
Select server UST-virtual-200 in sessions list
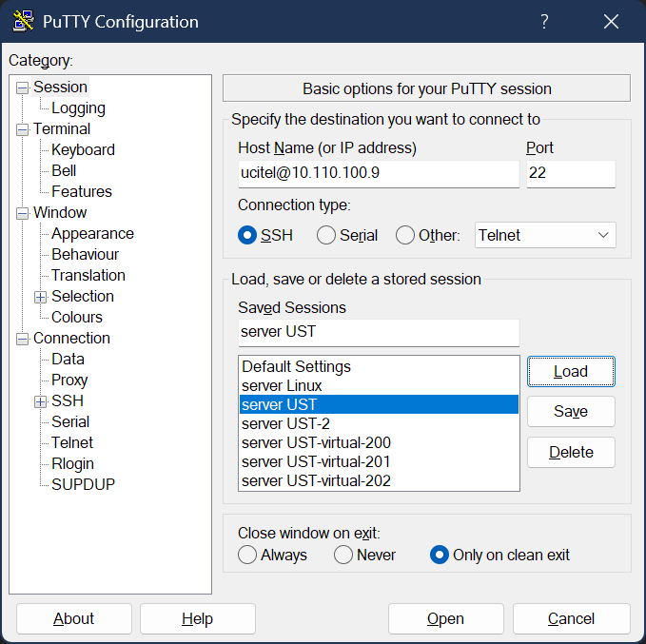click(316, 442)
